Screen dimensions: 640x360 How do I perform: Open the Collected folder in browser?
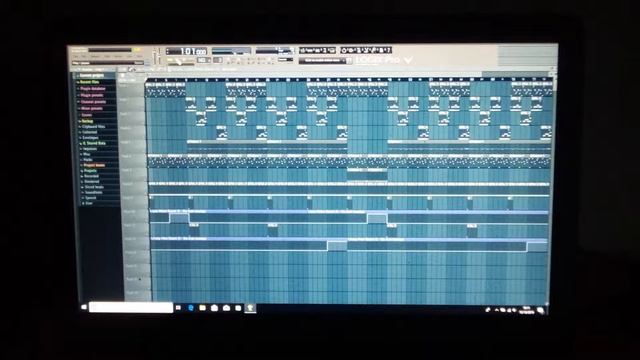[90, 132]
